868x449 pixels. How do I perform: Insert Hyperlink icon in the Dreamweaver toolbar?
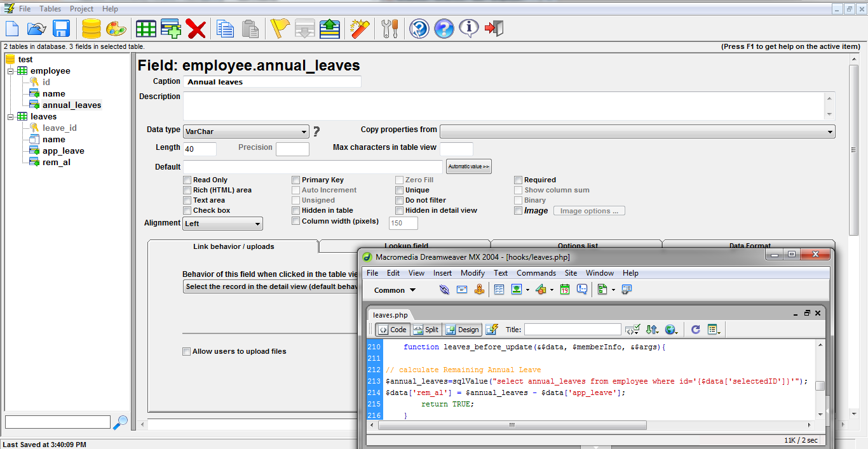click(444, 290)
